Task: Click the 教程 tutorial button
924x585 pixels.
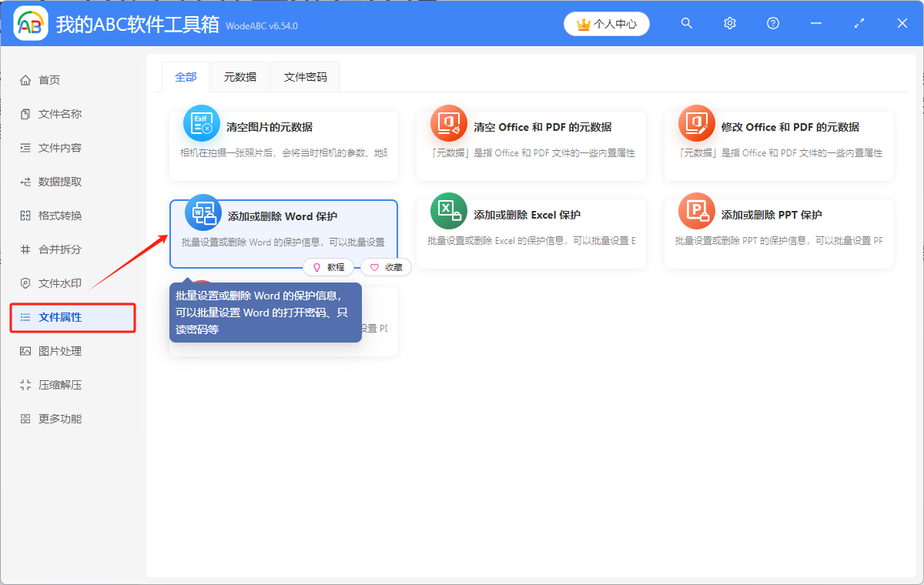Action: tap(329, 267)
